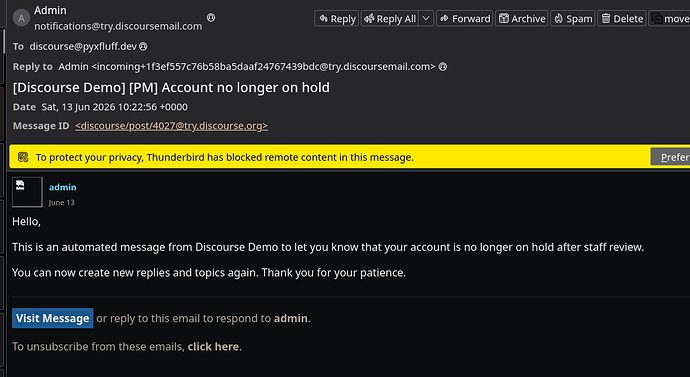Follow the click here unsubscribe link

(213, 347)
